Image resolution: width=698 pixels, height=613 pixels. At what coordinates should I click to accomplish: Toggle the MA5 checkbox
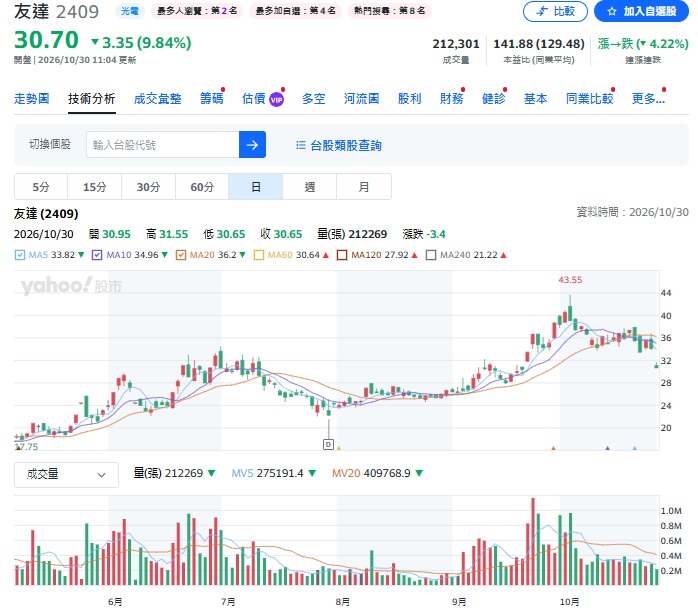(20, 255)
